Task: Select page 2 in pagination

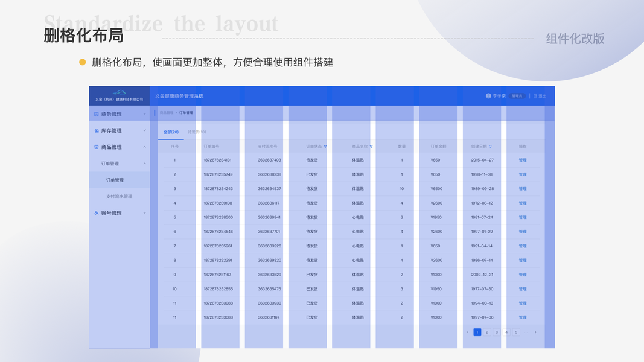Action: point(487,332)
